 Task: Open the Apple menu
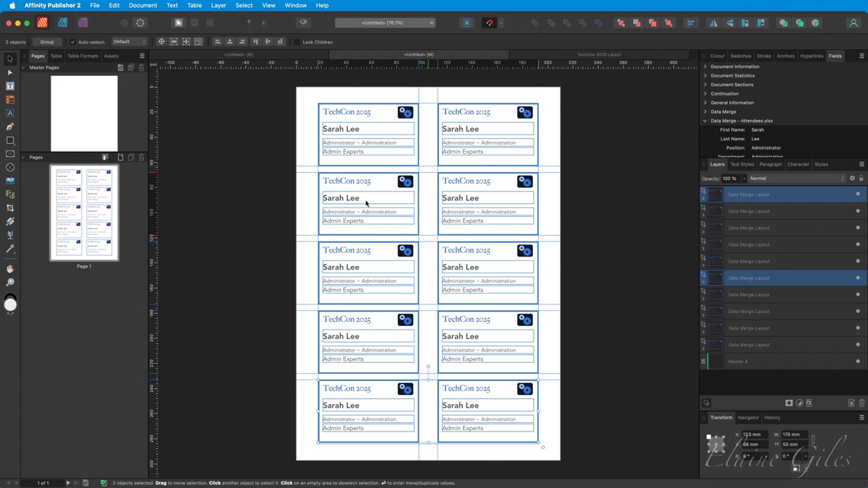click(x=12, y=5)
